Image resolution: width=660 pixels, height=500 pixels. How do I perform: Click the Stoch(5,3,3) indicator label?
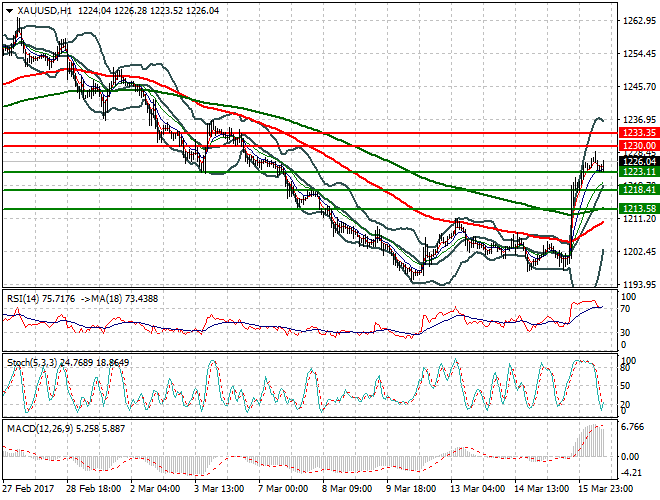[32, 361]
